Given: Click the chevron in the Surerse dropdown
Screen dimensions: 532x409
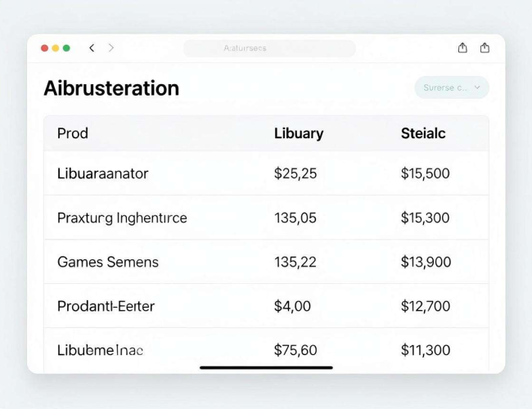Looking at the screenshot, I should [477, 88].
